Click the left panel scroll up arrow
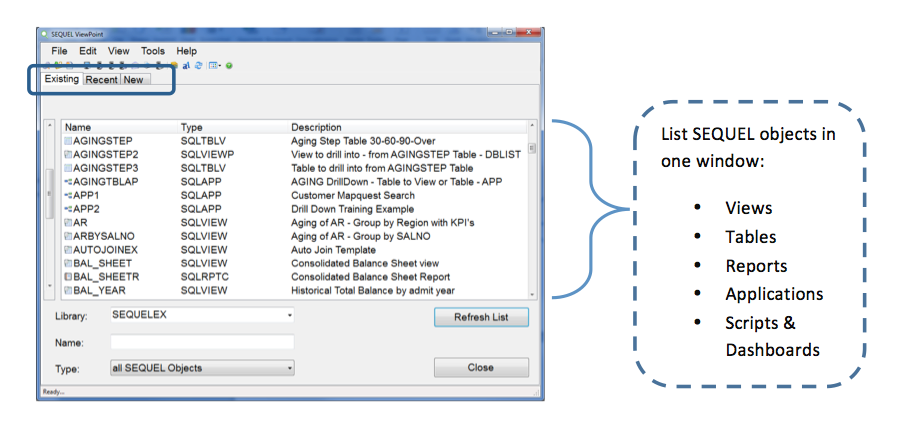Image resolution: width=902 pixels, height=437 pixels. point(49,125)
